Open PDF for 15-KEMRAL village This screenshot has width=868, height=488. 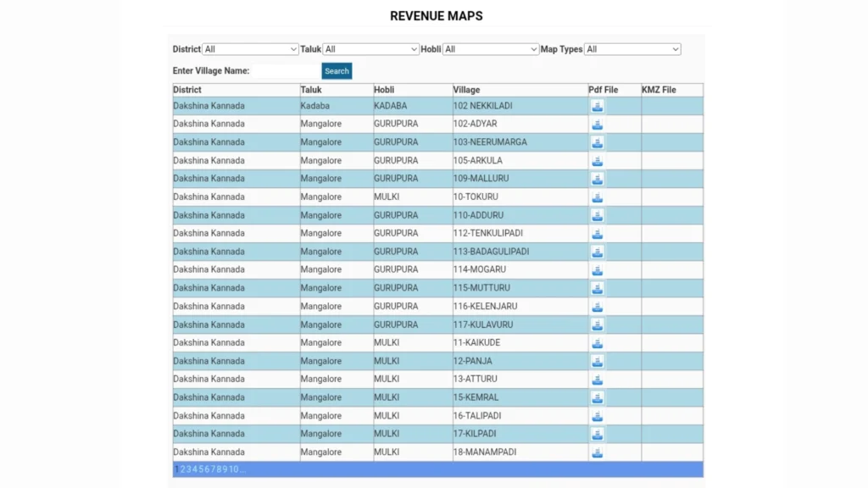[x=597, y=397]
